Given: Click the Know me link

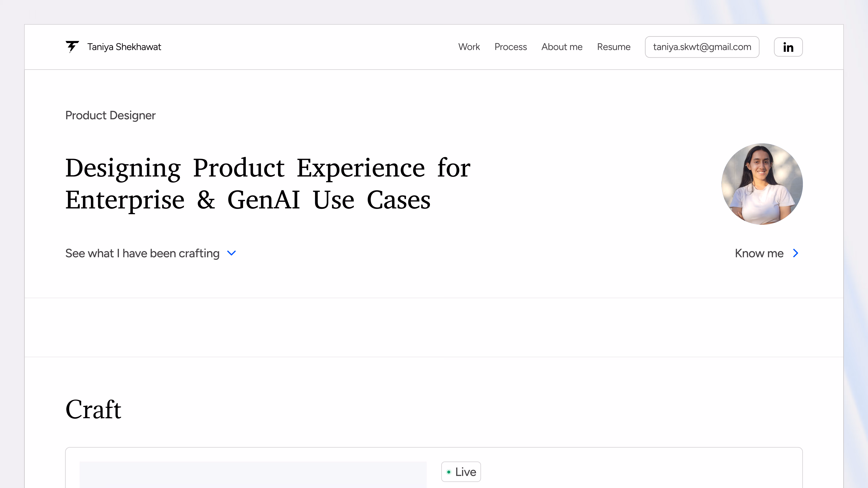Looking at the screenshot, I should coord(759,253).
